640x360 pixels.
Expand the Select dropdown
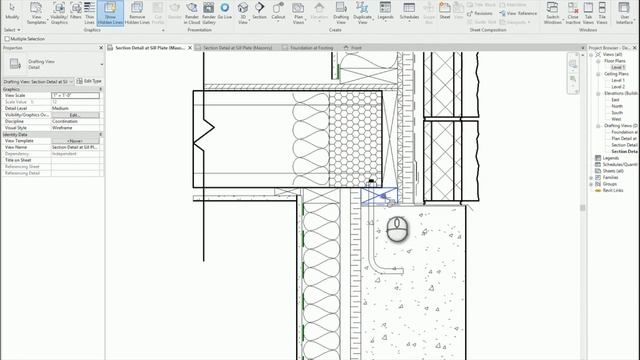click(x=12, y=30)
